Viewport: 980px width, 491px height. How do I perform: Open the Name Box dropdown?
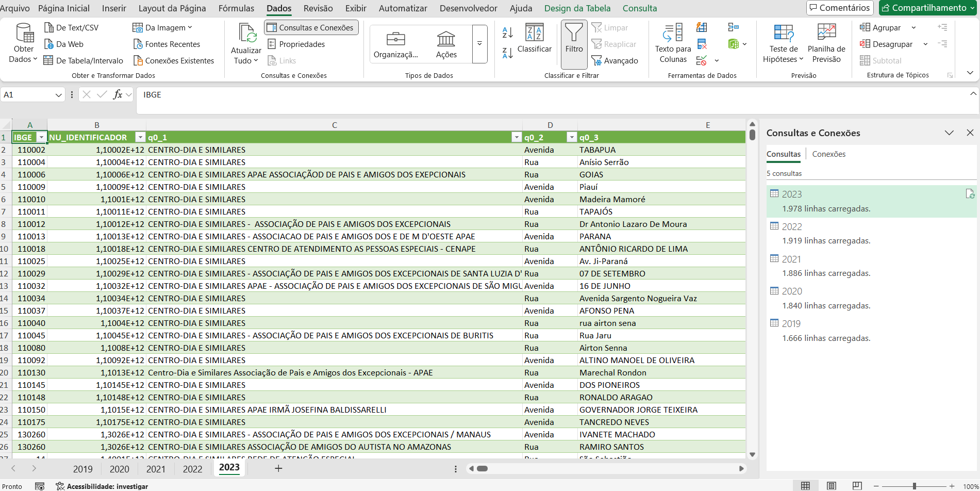click(x=58, y=95)
